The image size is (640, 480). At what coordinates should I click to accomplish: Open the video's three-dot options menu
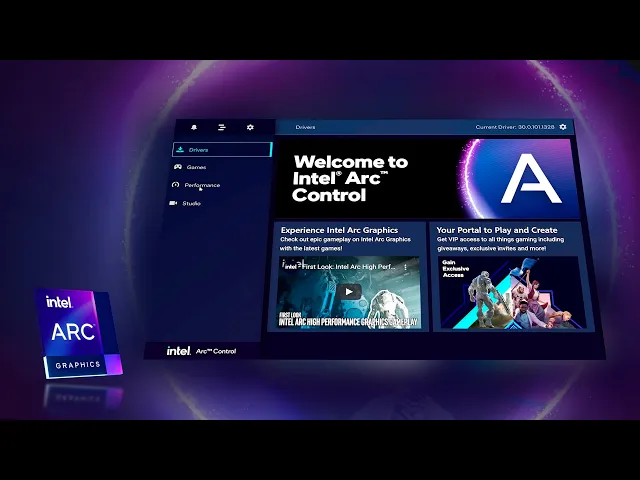(x=405, y=267)
